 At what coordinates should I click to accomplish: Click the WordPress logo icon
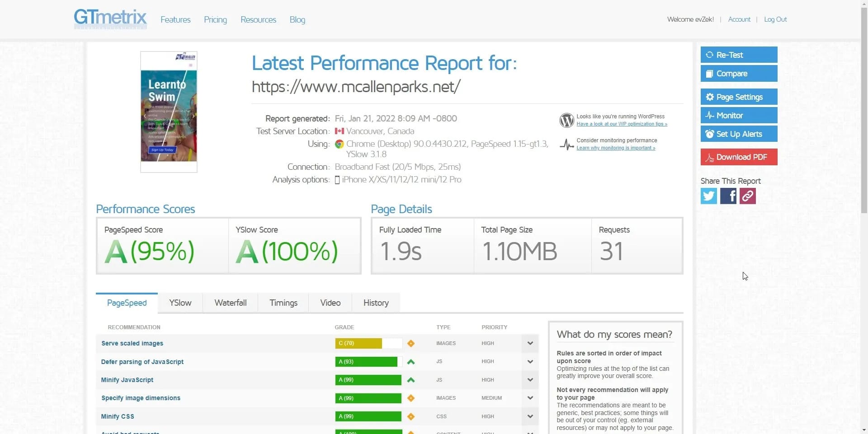(x=566, y=120)
